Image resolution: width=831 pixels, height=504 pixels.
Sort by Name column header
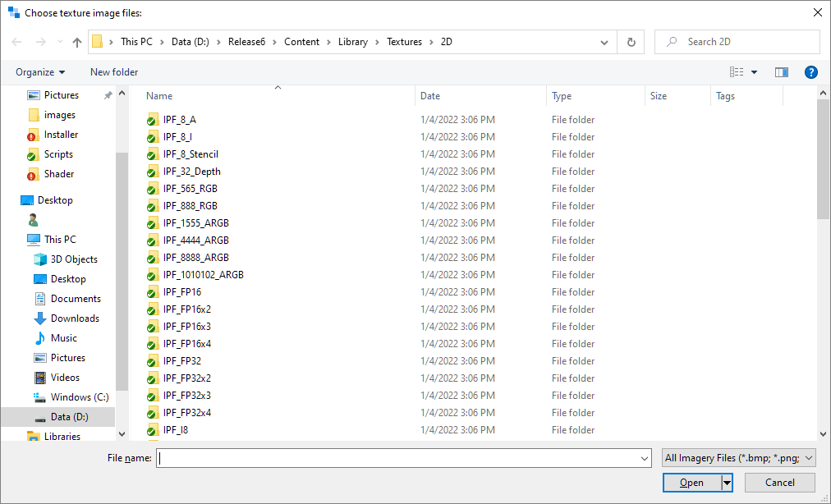(x=159, y=96)
